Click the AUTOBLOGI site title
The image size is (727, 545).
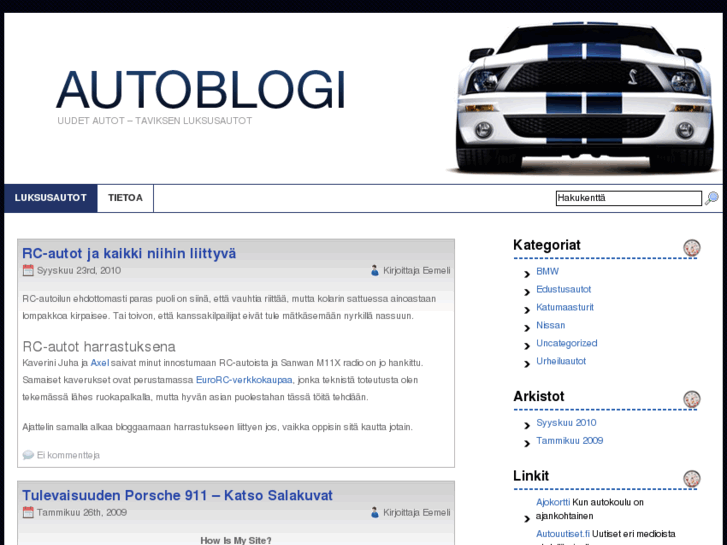201,90
